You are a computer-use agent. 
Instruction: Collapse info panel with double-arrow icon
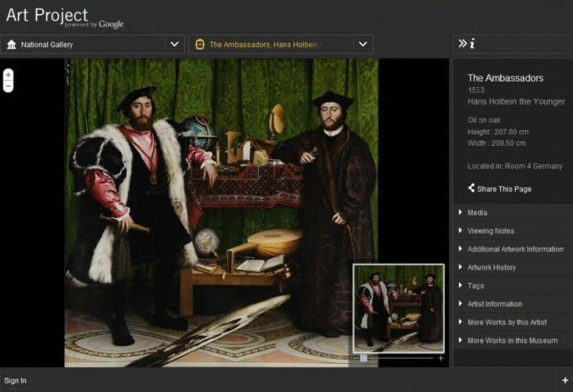[x=462, y=44]
